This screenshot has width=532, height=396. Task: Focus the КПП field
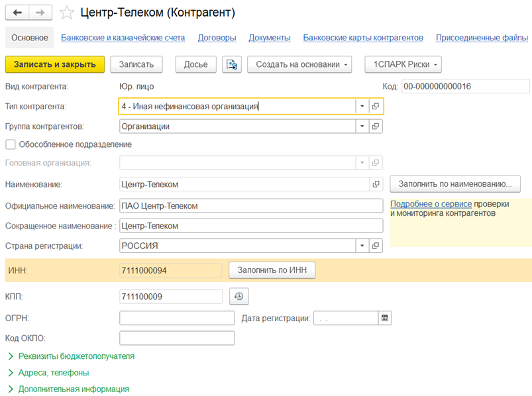pyautogui.click(x=171, y=297)
